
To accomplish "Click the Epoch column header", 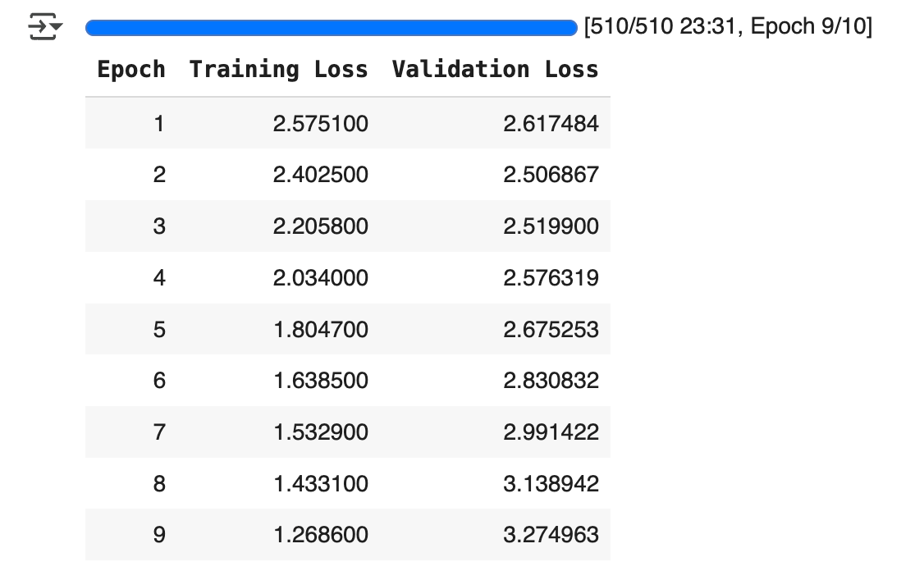I will coord(130,70).
